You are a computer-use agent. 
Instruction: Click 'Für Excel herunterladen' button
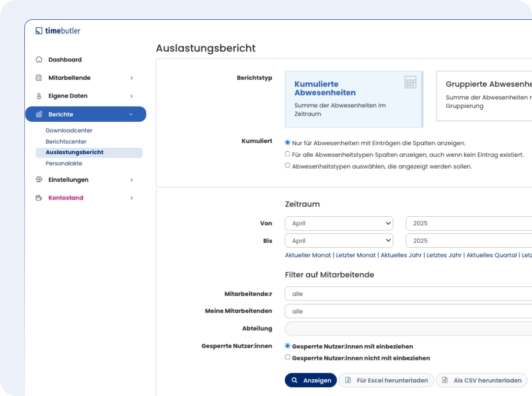pyautogui.click(x=386, y=380)
